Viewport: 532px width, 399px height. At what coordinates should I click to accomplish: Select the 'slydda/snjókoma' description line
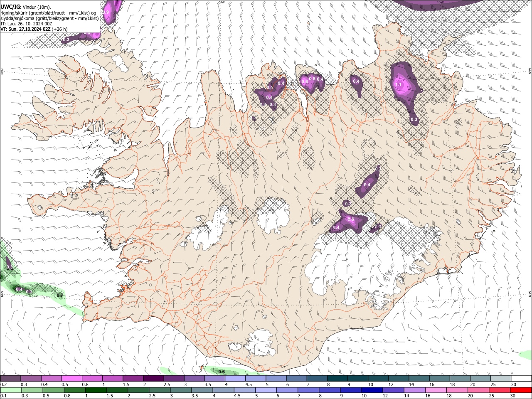[49, 18]
